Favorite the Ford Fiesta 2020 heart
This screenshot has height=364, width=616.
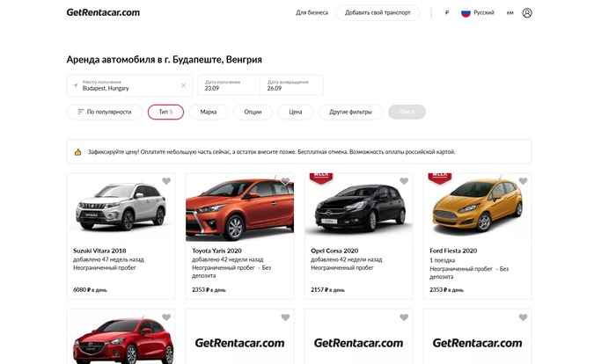pos(523,182)
